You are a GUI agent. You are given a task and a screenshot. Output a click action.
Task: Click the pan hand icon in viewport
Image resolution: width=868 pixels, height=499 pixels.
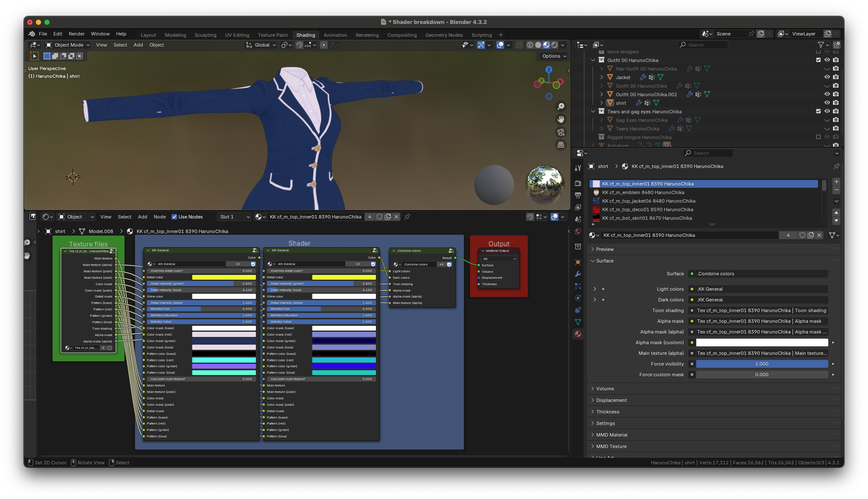point(561,119)
